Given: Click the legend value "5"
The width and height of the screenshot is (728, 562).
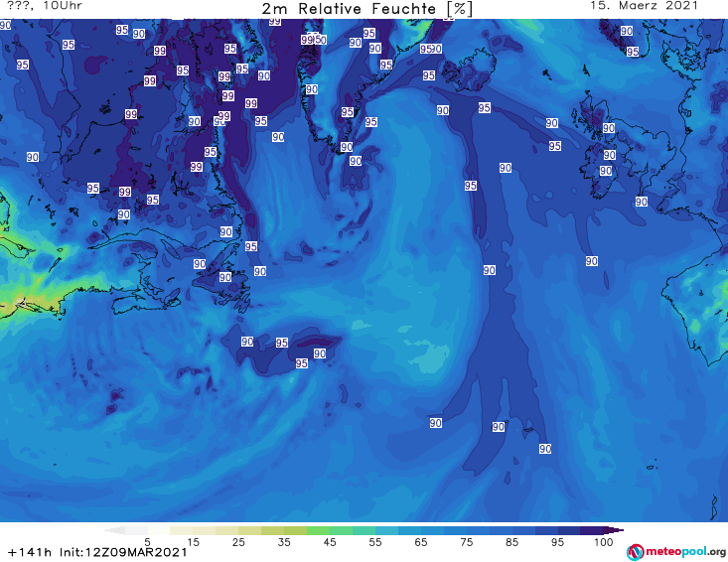Looking at the screenshot, I should pyautogui.click(x=147, y=542).
